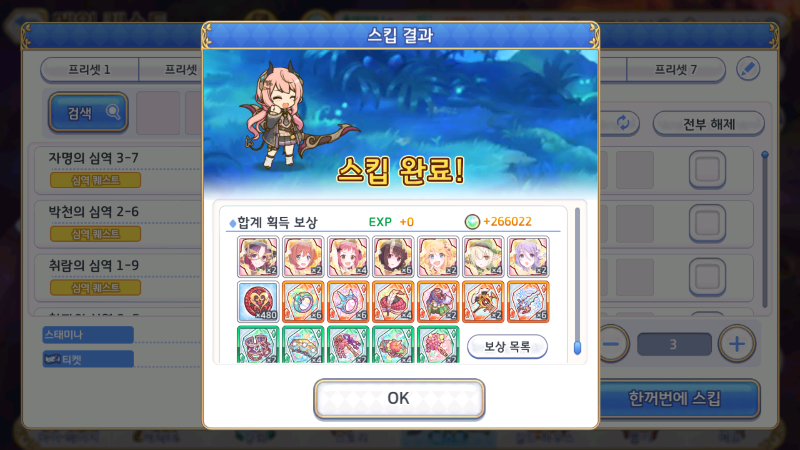Click the pencil edit preset icon

(x=748, y=69)
